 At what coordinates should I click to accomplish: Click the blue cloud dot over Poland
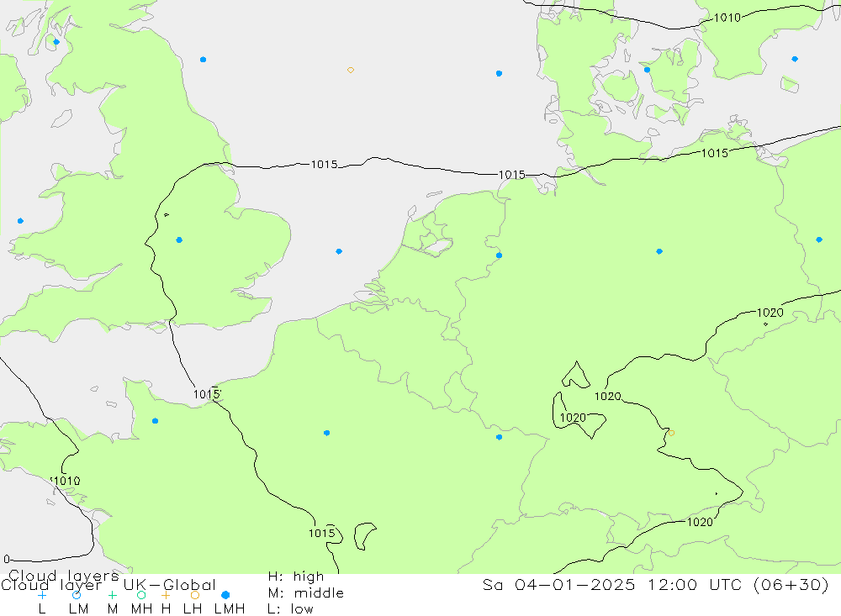tap(819, 240)
